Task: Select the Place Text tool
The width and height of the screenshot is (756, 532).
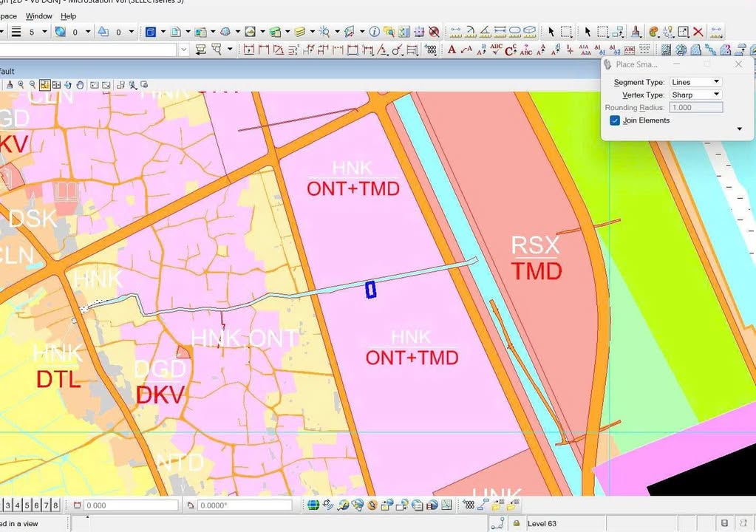Action: point(452,50)
